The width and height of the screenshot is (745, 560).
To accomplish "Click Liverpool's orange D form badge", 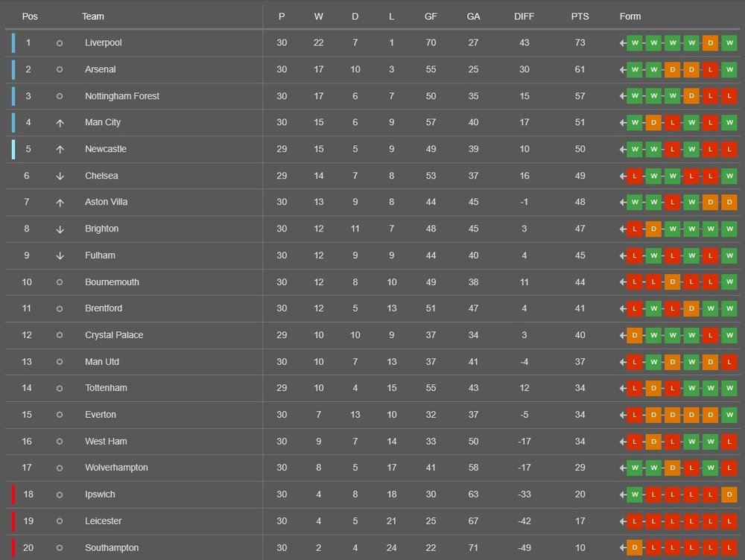I will pyautogui.click(x=710, y=43).
